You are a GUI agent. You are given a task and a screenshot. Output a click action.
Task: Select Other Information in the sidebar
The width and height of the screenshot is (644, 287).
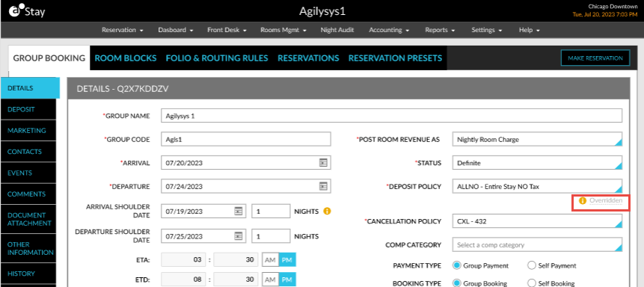click(x=28, y=248)
